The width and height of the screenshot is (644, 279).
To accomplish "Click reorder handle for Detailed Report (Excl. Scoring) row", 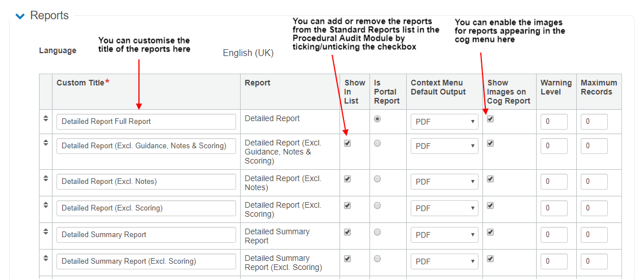I will 46,205.
